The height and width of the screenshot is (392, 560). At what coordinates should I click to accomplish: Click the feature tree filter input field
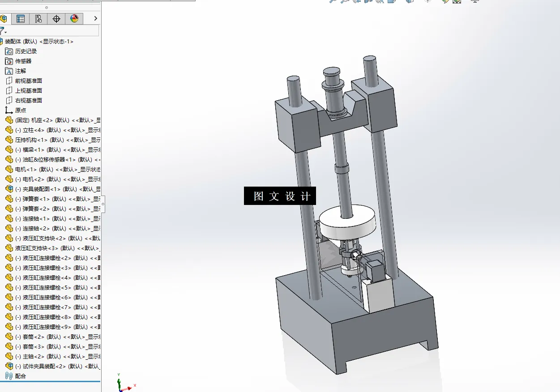tap(53, 30)
